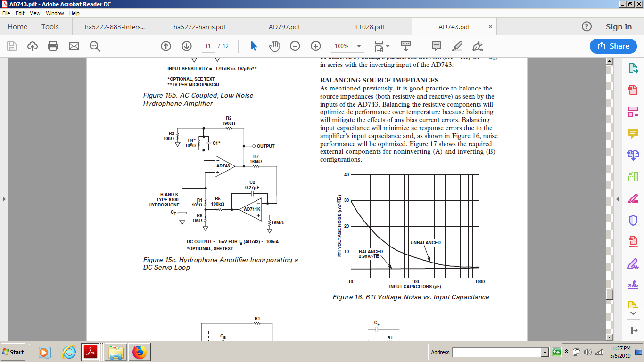Open Edit PDF tool in sidebar

633,112
